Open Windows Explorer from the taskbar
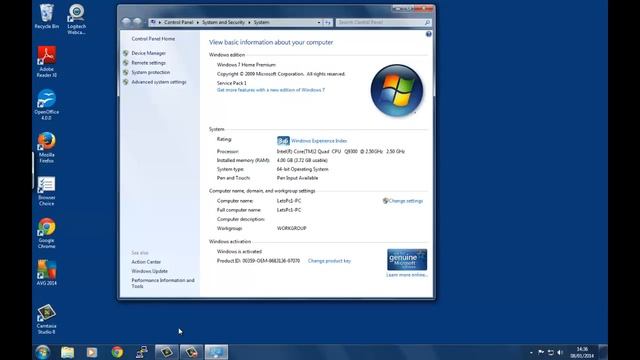This screenshot has width=640, height=360. (68, 352)
